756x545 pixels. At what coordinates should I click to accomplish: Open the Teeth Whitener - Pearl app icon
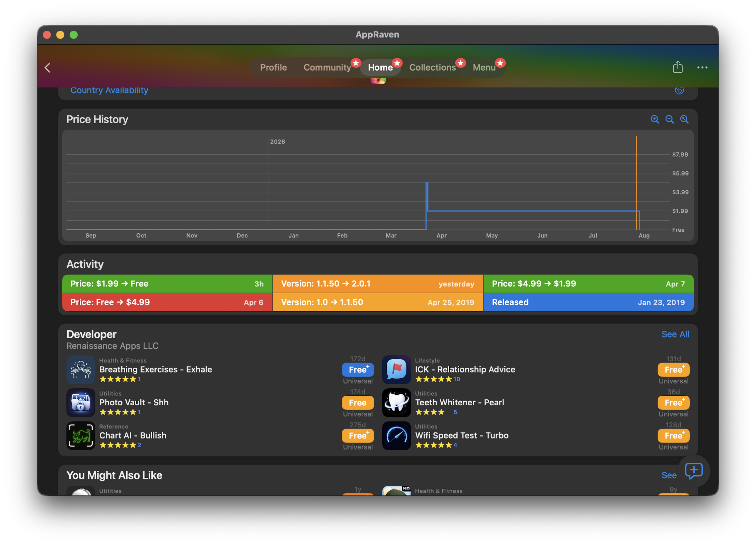click(396, 403)
